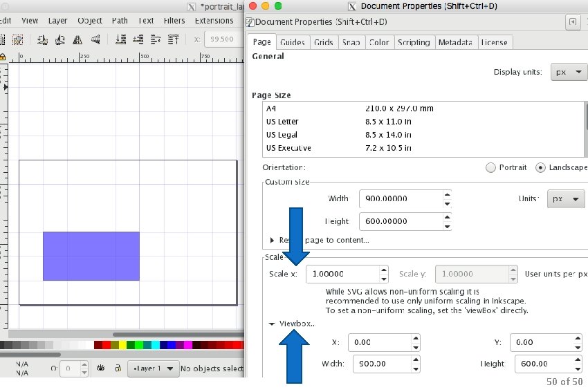The height and width of the screenshot is (392, 588).
Task: Switch to the License tab
Action: pyautogui.click(x=494, y=42)
